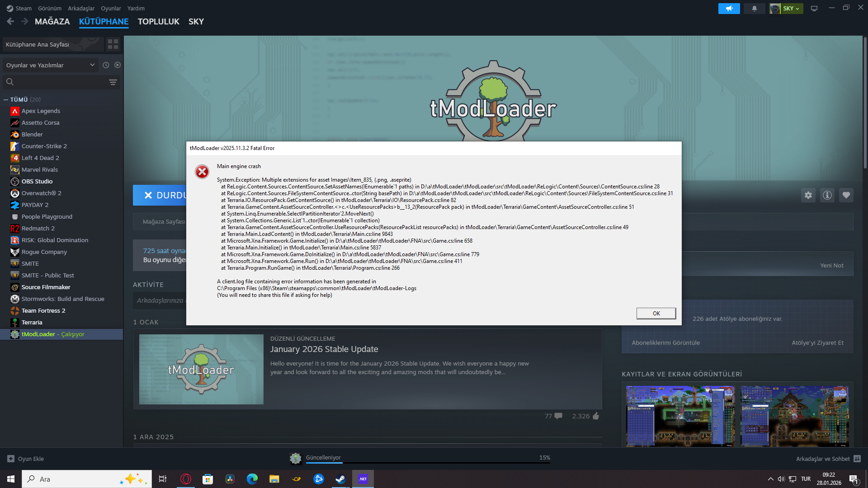
Task: Open Atölye'yi Ziyaret Et link
Action: click(x=817, y=343)
